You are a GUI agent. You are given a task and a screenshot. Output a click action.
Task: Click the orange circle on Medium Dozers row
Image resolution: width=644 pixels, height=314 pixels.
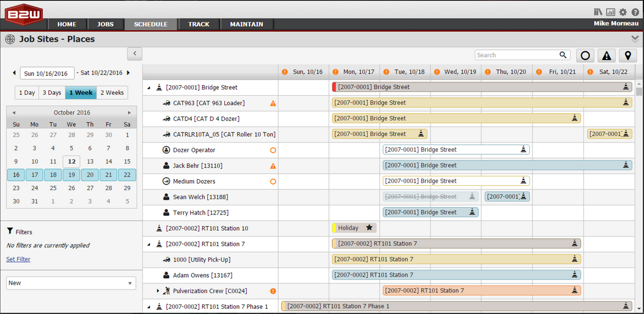click(x=273, y=181)
